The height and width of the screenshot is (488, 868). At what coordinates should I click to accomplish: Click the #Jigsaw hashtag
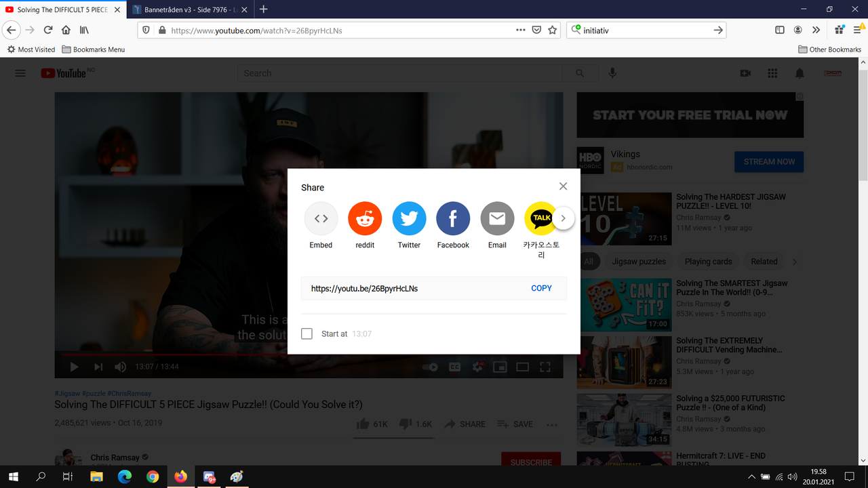[67, 394]
